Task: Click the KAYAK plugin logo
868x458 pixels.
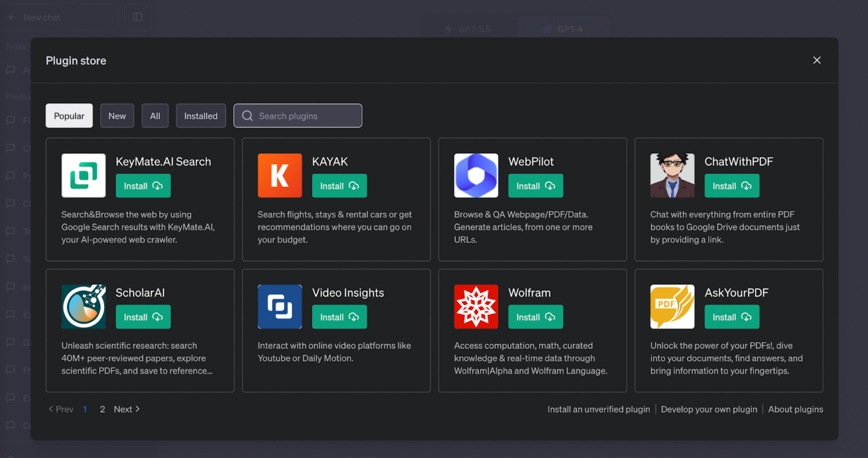Action: pyautogui.click(x=279, y=175)
